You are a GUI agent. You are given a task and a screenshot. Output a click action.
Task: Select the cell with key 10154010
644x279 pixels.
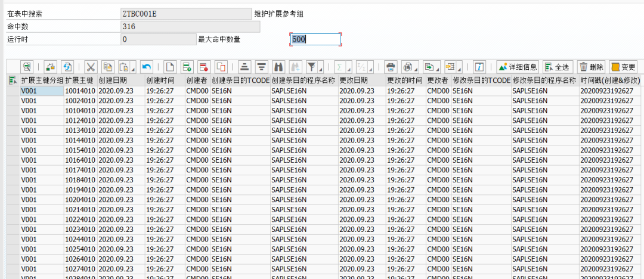(x=80, y=150)
